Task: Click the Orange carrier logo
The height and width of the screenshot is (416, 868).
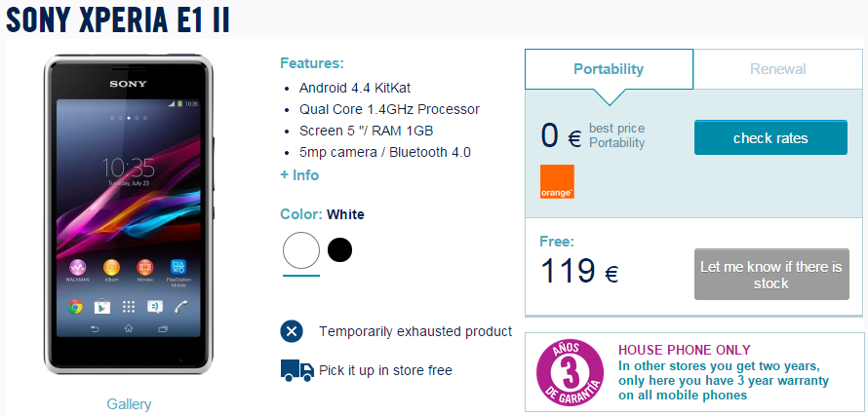Action: coord(557,181)
